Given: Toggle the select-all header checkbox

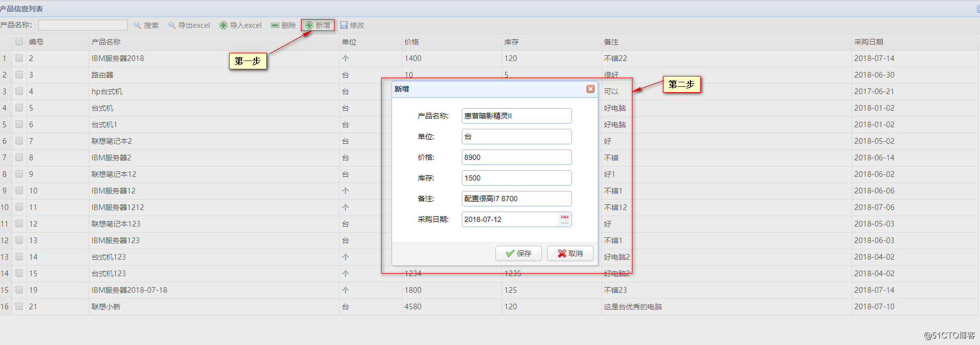Looking at the screenshot, I should click(19, 42).
